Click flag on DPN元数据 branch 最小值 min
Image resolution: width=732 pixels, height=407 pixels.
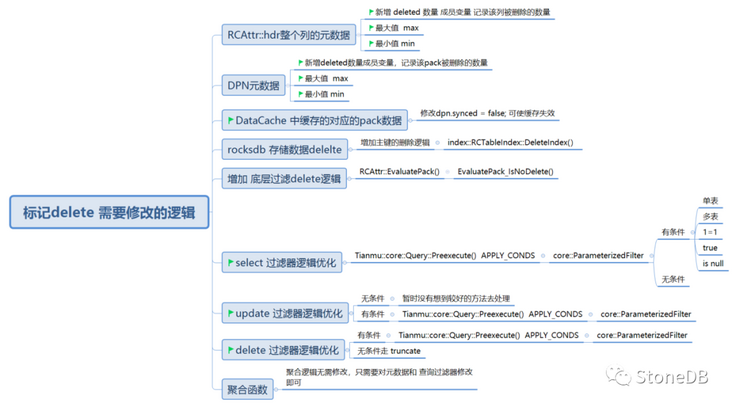(301, 94)
